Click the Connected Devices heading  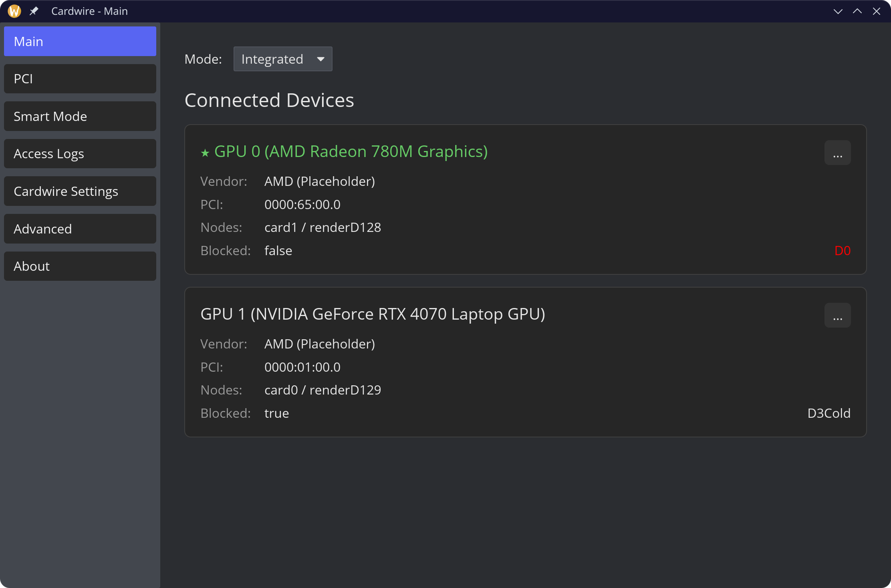tap(269, 100)
